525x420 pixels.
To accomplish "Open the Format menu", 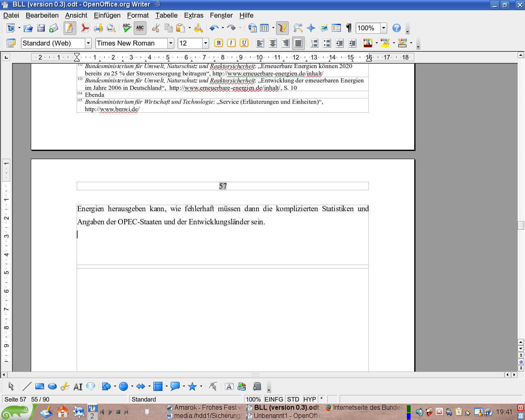I will (x=137, y=15).
